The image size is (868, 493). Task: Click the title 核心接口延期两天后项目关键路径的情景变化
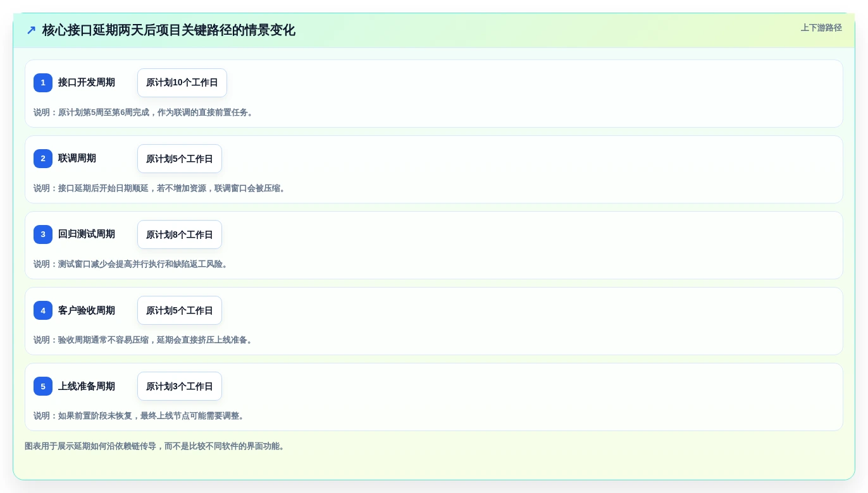pyautogui.click(x=169, y=30)
